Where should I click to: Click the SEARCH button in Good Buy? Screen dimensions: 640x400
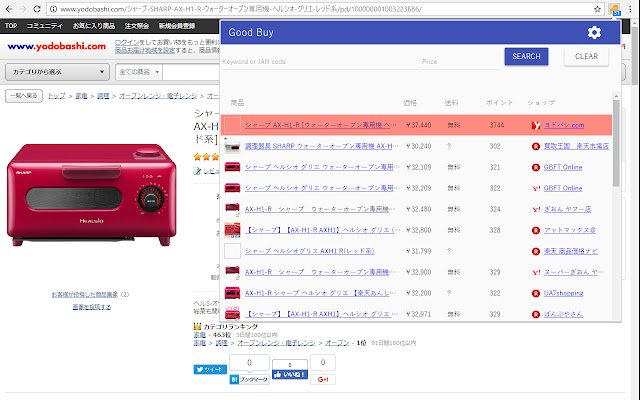526,56
